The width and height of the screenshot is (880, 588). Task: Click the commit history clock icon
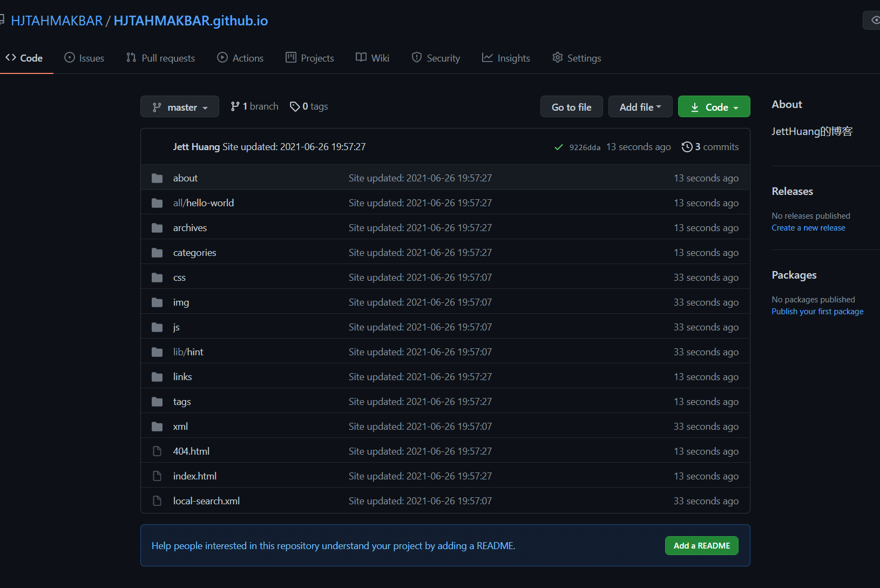[x=687, y=147]
